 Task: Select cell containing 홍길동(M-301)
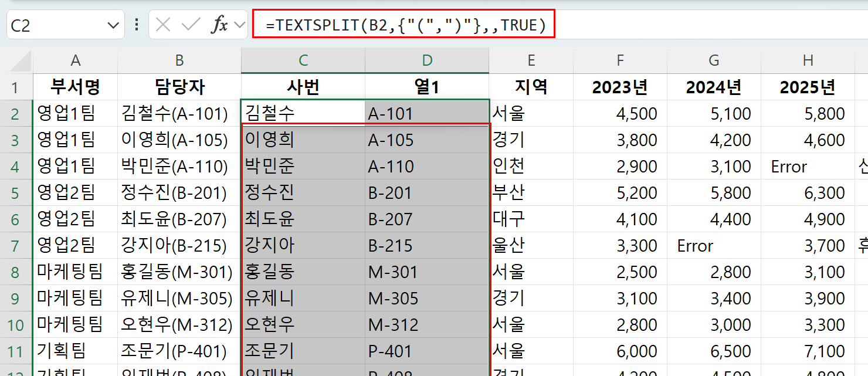click(179, 272)
